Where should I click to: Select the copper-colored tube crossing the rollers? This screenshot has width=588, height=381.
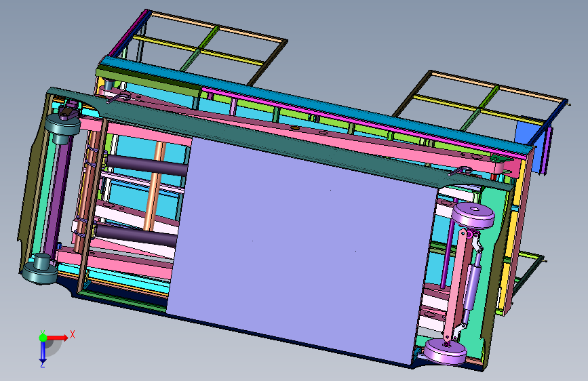click(x=155, y=186)
